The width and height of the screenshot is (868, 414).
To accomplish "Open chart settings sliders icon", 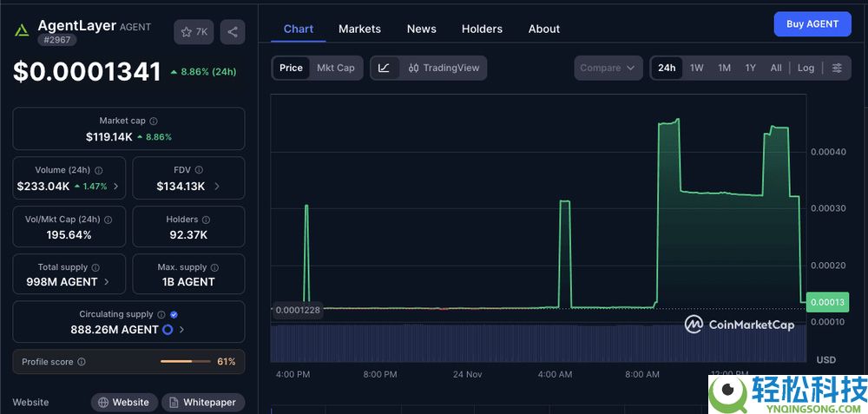I will [x=837, y=68].
